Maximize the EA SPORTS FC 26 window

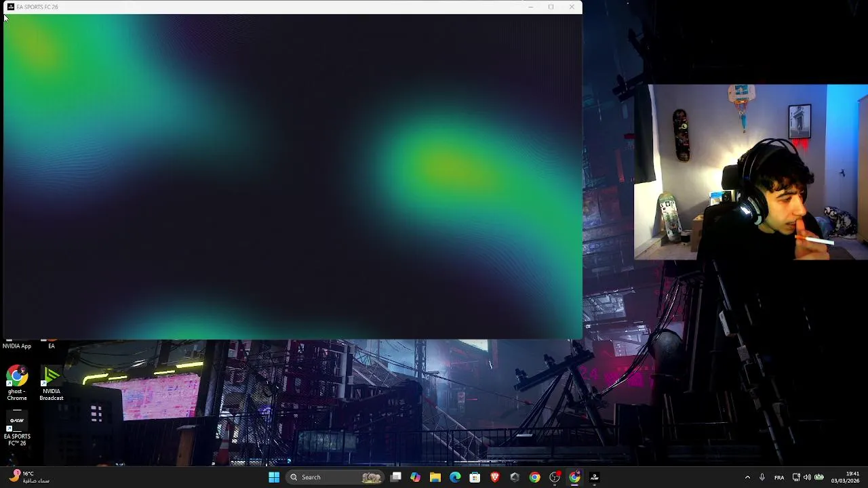point(551,7)
